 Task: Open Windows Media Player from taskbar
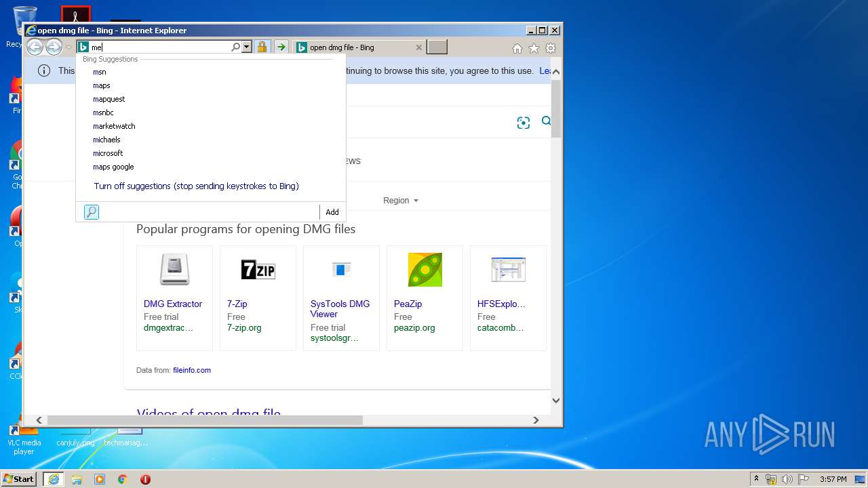(100, 479)
